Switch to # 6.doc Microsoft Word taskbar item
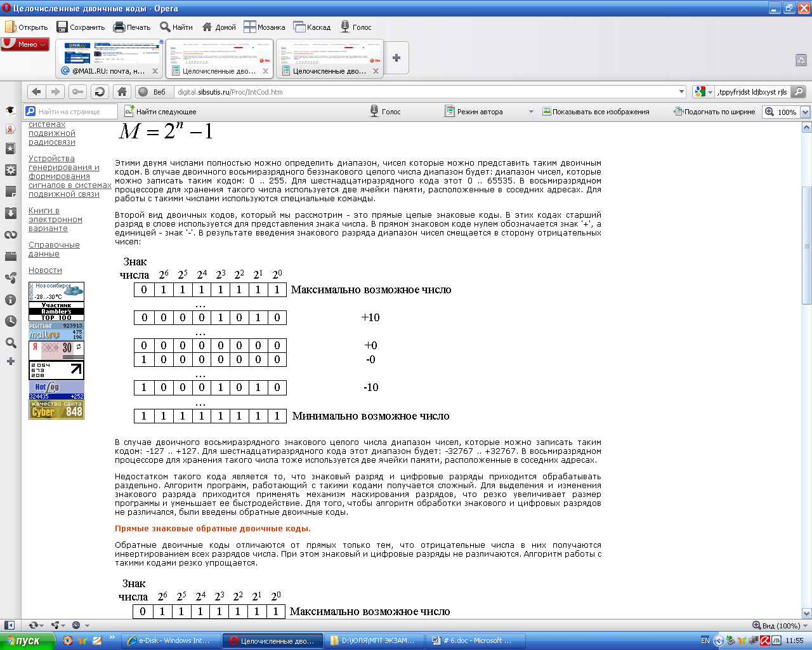This screenshot has height=650, width=812. click(476, 640)
